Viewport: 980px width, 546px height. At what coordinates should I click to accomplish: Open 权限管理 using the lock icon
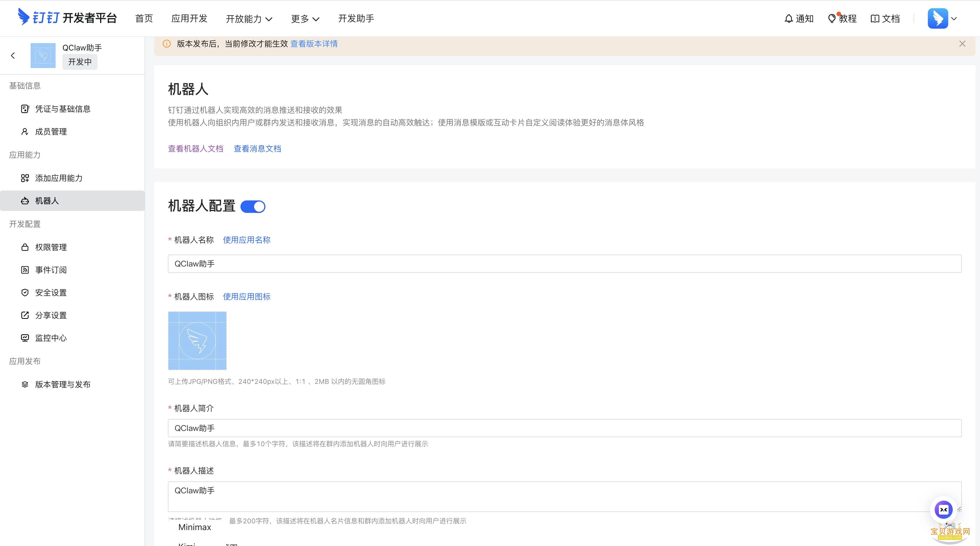25,247
